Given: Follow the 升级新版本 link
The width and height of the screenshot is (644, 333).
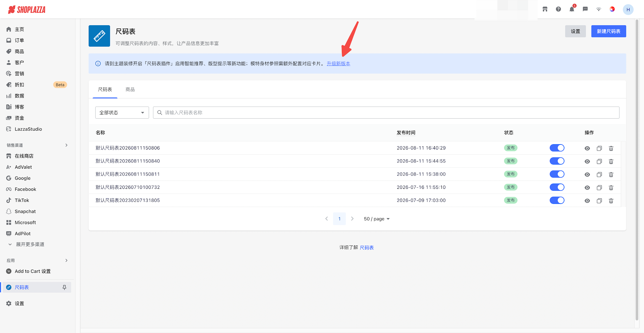Looking at the screenshot, I should [x=338, y=64].
